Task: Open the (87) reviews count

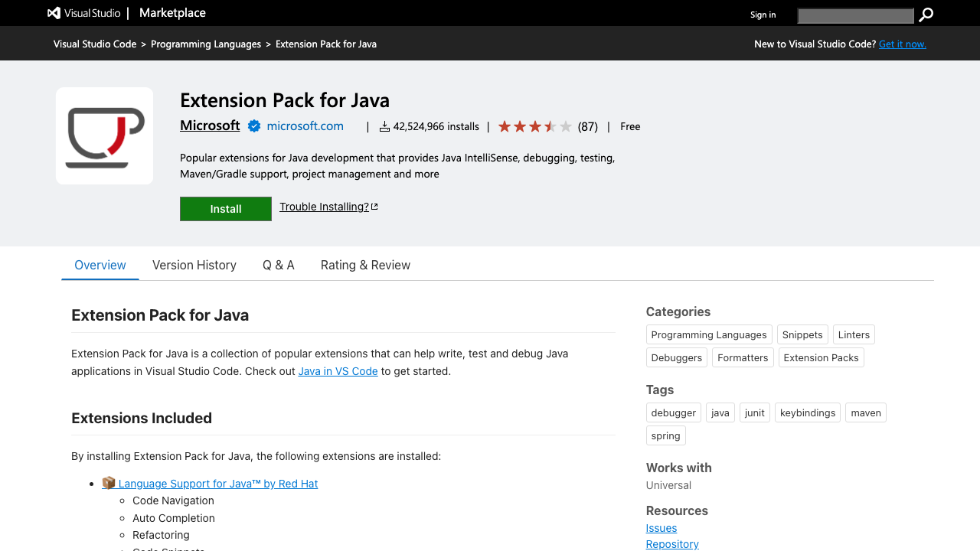Action: [x=588, y=126]
